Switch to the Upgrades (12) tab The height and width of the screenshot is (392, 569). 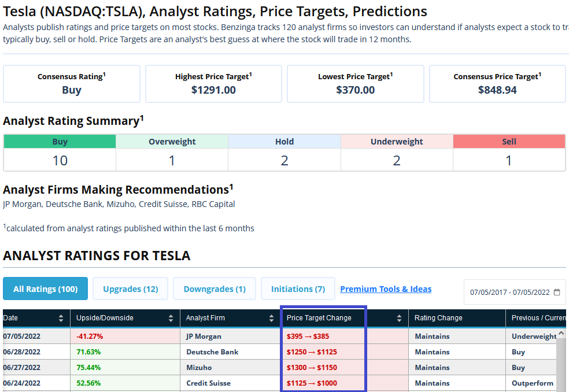[x=130, y=289]
